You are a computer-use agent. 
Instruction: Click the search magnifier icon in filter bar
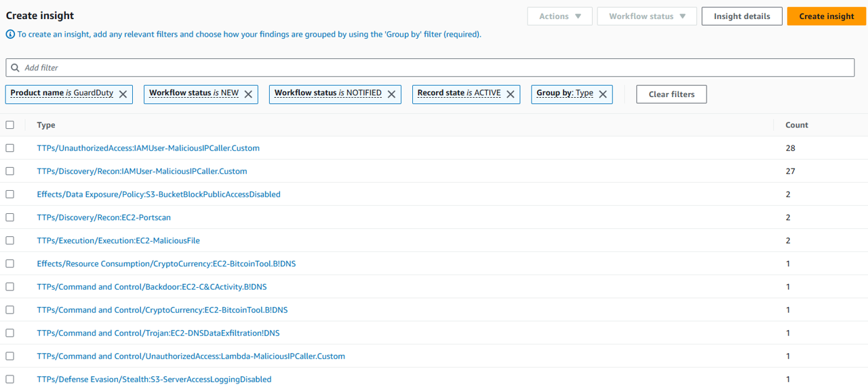[x=16, y=68]
